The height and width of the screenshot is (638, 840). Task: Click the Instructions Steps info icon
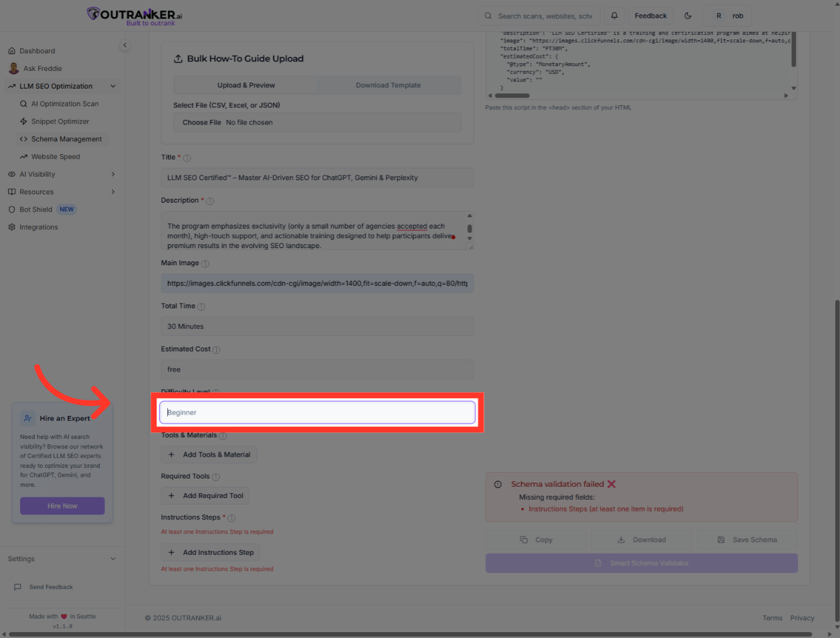click(x=232, y=518)
